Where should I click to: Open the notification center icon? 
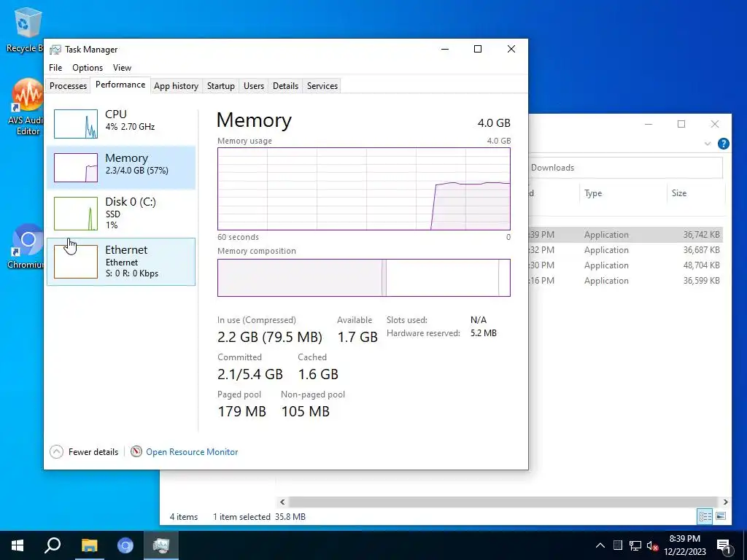pyautogui.click(x=724, y=547)
